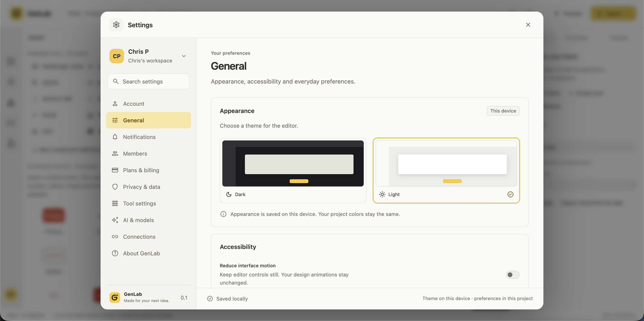644x321 pixels.
Task: Click the person icon beside Account
Action: point(115,104)
